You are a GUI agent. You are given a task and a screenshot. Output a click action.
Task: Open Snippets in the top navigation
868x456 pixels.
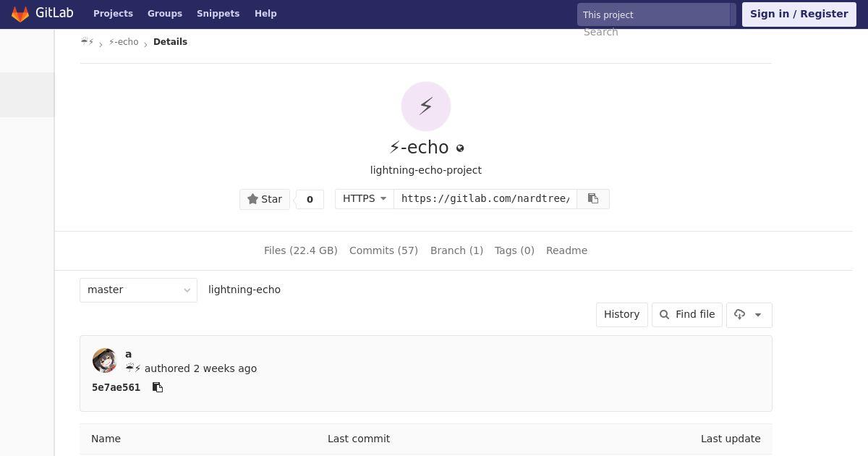[x=218, y=14]
